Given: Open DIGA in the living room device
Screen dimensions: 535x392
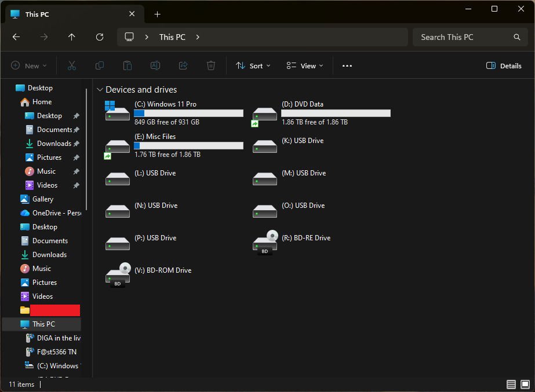Looking at the screenshot, I should click(53, 338).
